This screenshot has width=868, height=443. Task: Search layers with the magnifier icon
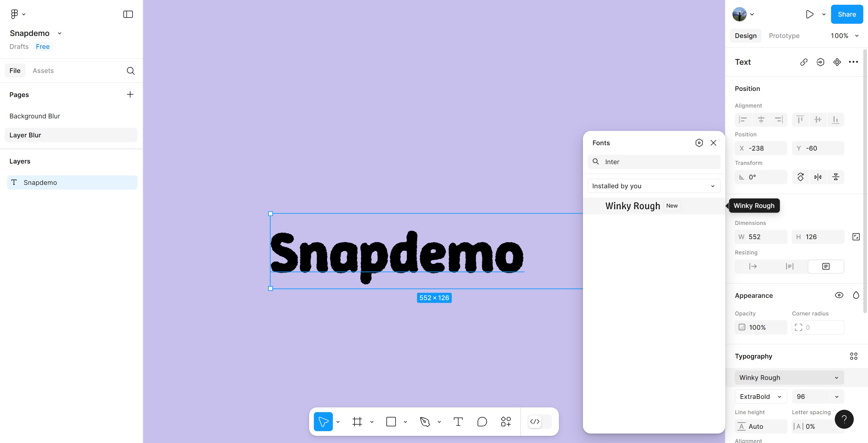130,71
